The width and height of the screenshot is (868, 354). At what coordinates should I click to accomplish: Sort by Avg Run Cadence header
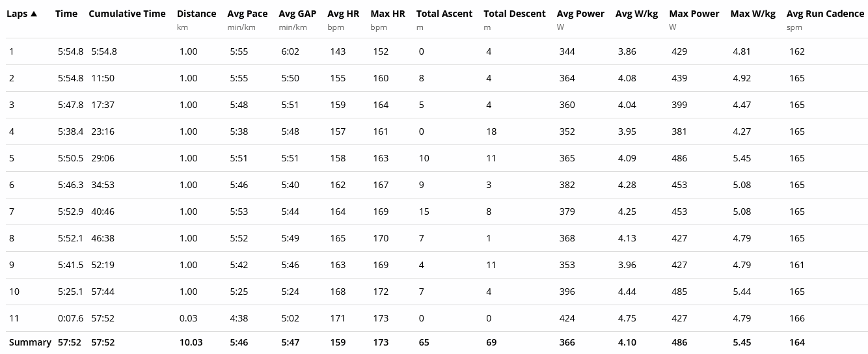coord(825,14)
